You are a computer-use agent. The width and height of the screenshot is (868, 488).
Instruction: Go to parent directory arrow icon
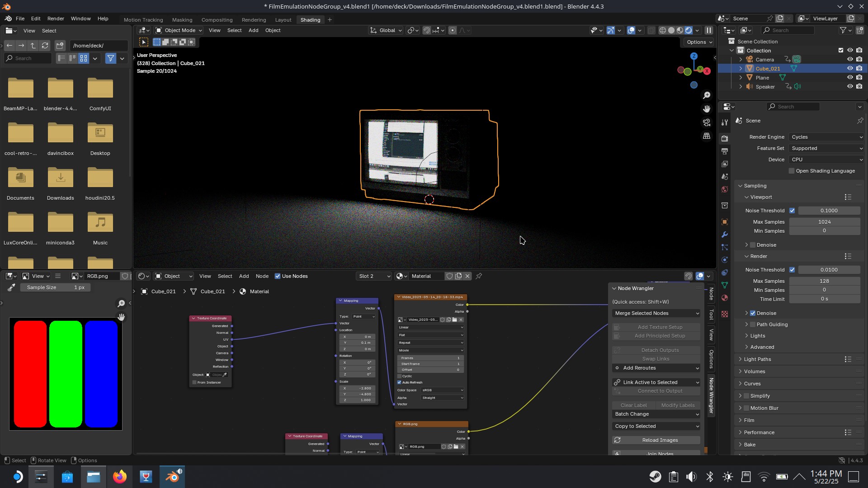pos(33,46)
